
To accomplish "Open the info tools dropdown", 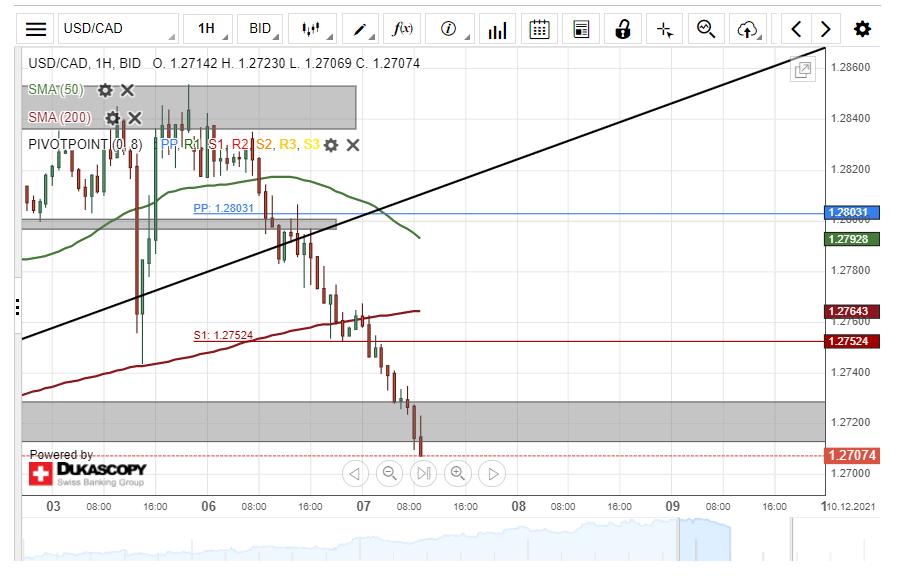I will click(x=450, y=29).
